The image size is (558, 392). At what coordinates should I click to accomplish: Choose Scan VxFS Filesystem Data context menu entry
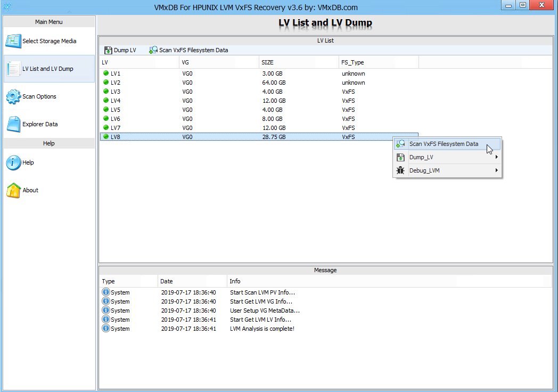[447, 144]
